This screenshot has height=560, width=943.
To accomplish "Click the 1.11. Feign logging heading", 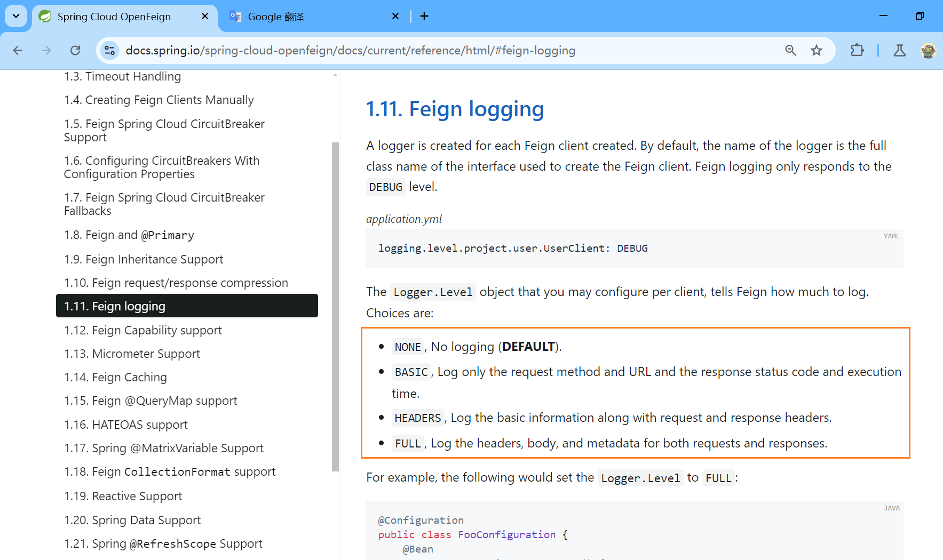I will (x=455, y=109).
